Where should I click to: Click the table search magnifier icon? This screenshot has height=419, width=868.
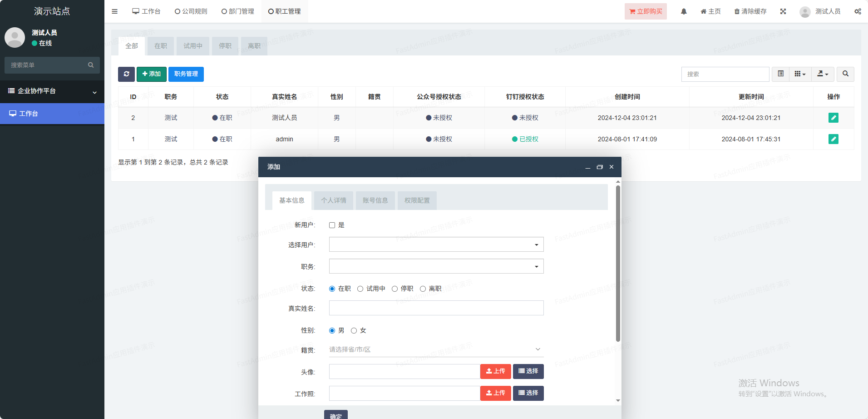[845, 74]
